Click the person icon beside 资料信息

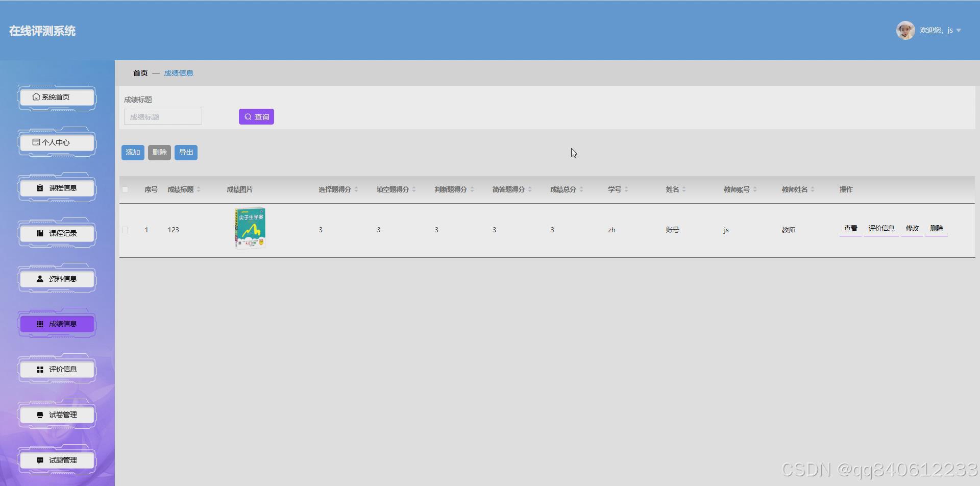pos(40,279)
